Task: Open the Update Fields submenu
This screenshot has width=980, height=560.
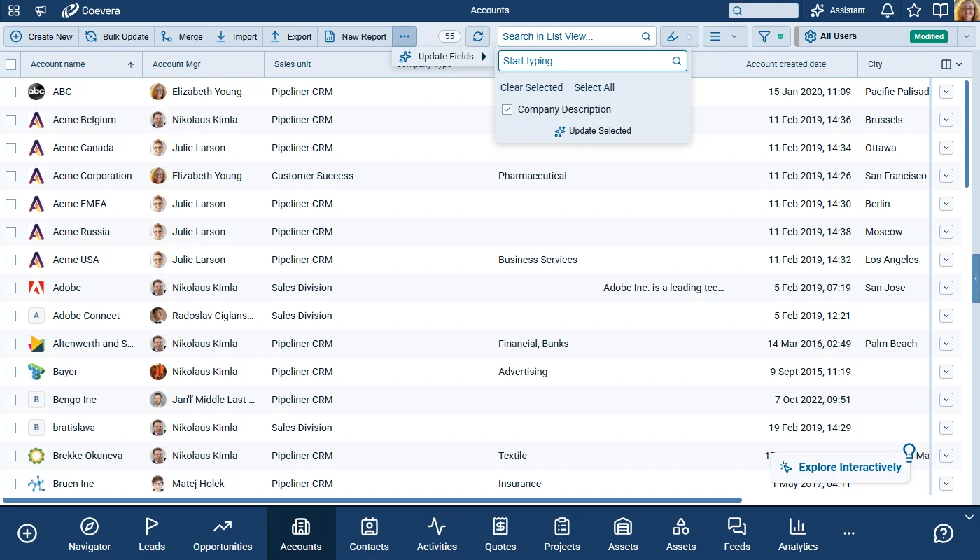Action: click(x=442, y=57)
